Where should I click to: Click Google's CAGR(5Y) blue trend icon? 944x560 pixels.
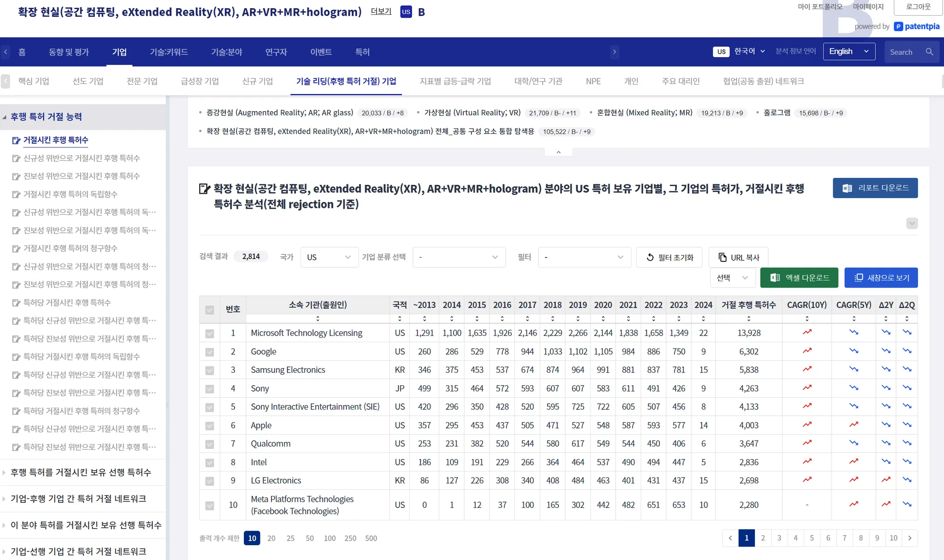click(854, 351)
